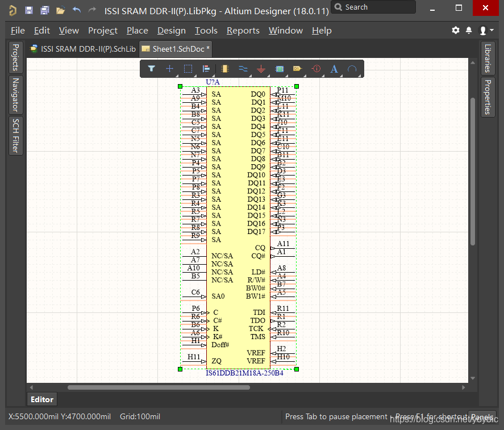Open the Place menu
The width and height of the screenshot is (504, 430).
coord(138,31)
